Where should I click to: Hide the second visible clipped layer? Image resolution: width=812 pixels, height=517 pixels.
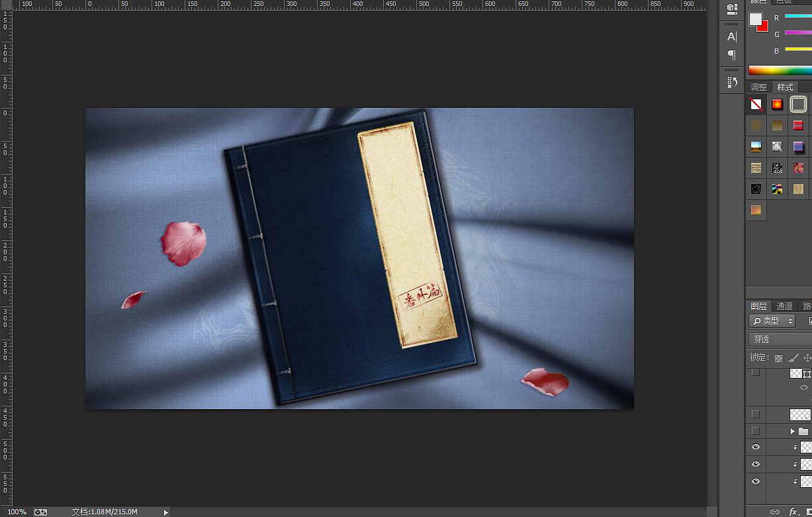756,465
